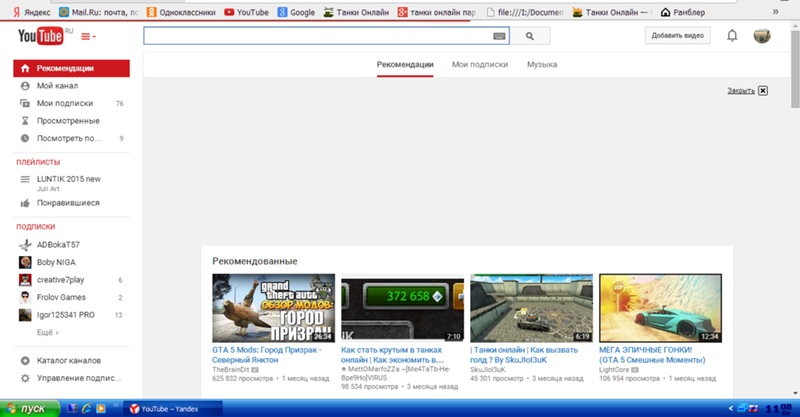Open the 'LUNTIK 2015 new' playlist

69,179
